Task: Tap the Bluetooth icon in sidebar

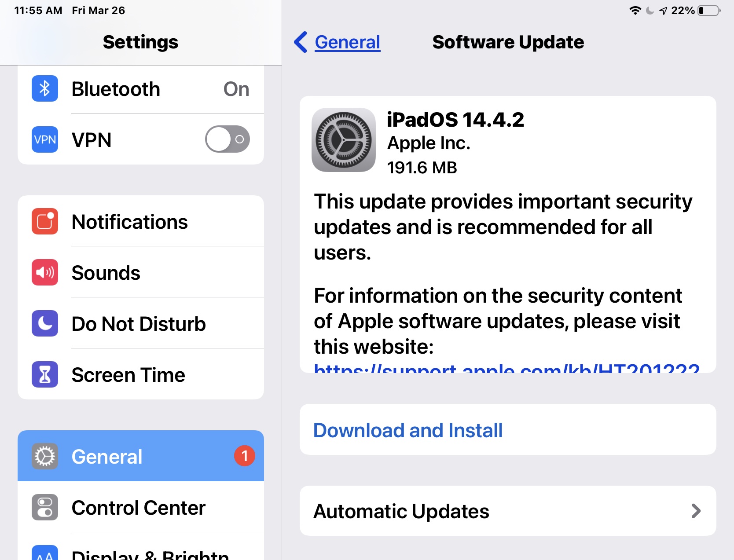Action: [45, 88]
